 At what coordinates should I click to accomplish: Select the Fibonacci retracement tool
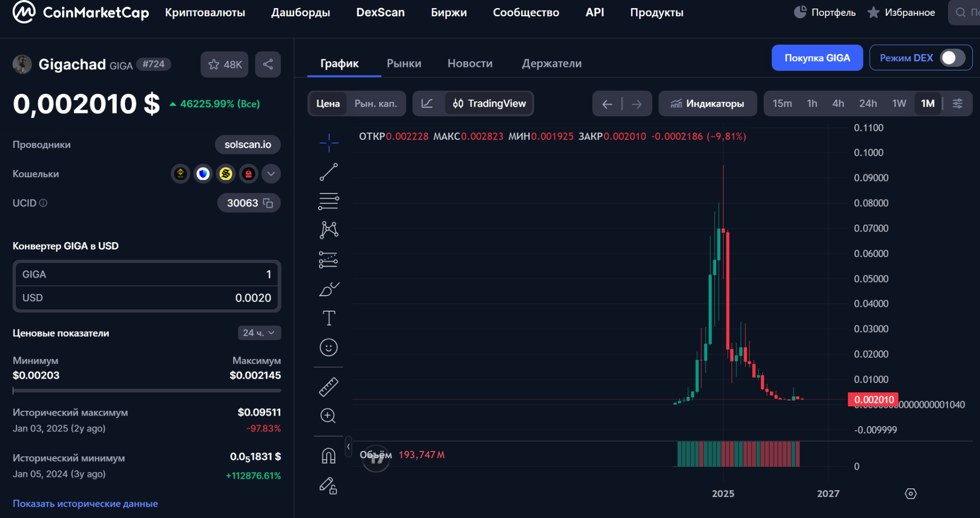tap(329, 201)
